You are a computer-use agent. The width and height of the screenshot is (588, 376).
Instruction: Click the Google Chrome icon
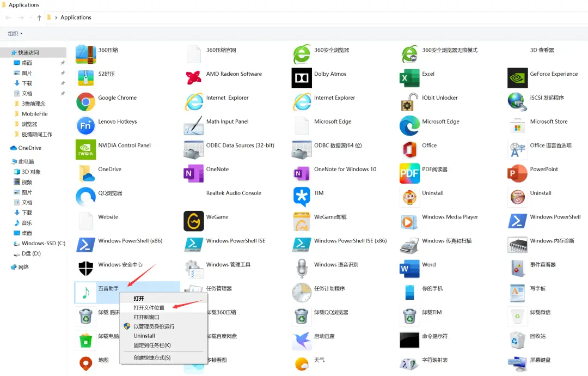(85, 102)
